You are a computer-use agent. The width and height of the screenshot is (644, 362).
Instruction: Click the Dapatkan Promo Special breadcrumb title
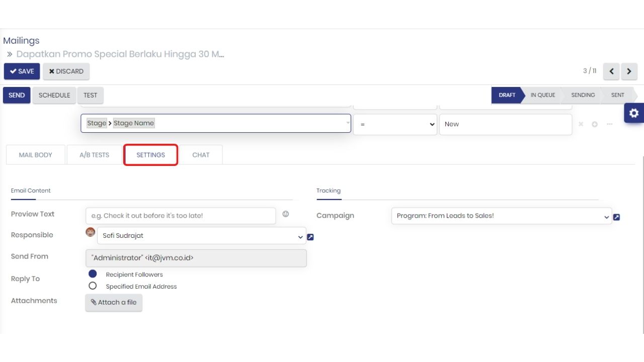(120, 54)
